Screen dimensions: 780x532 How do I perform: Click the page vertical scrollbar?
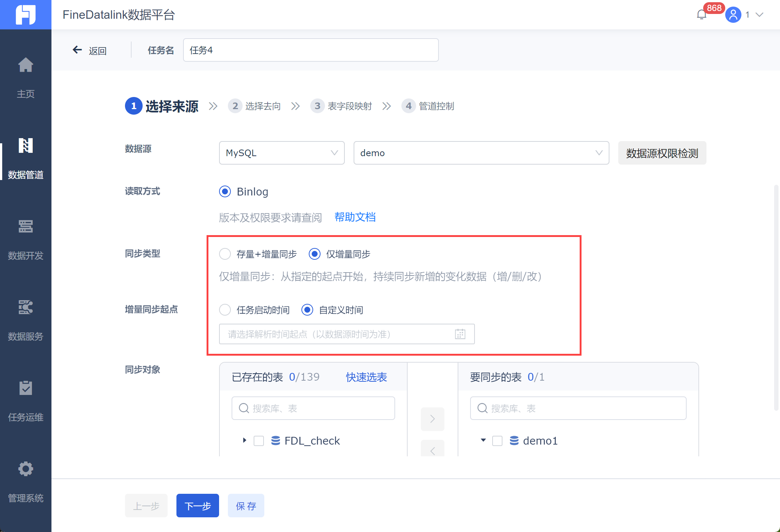click(776, 298)
